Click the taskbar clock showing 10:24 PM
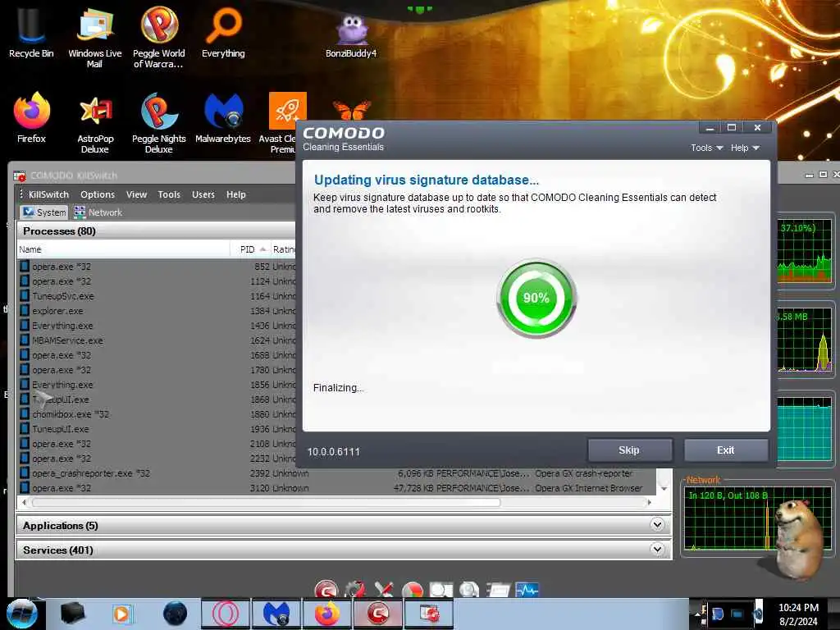This screenshot has height=630, width=840. [x=798, y=614]
